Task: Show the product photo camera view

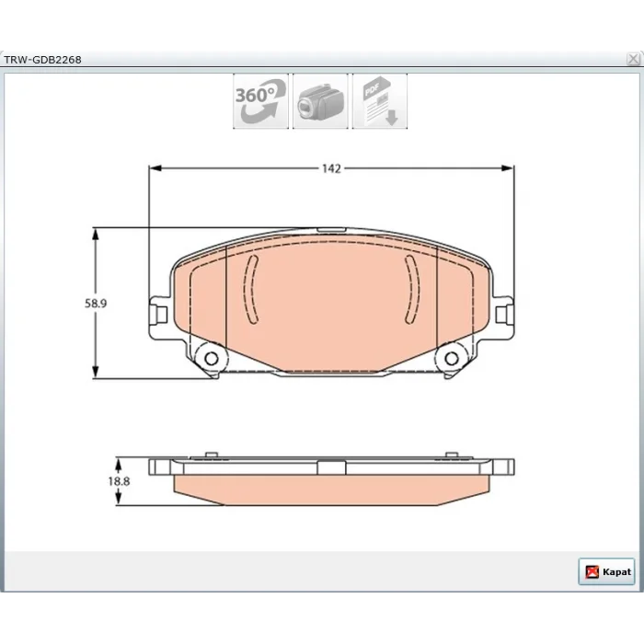Action: coord(320,101)
